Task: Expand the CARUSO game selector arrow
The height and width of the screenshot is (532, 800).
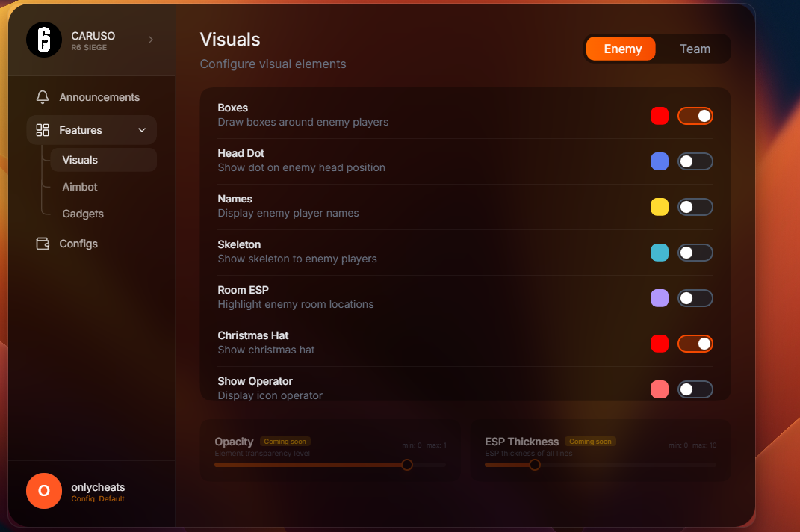Action: 150,40
